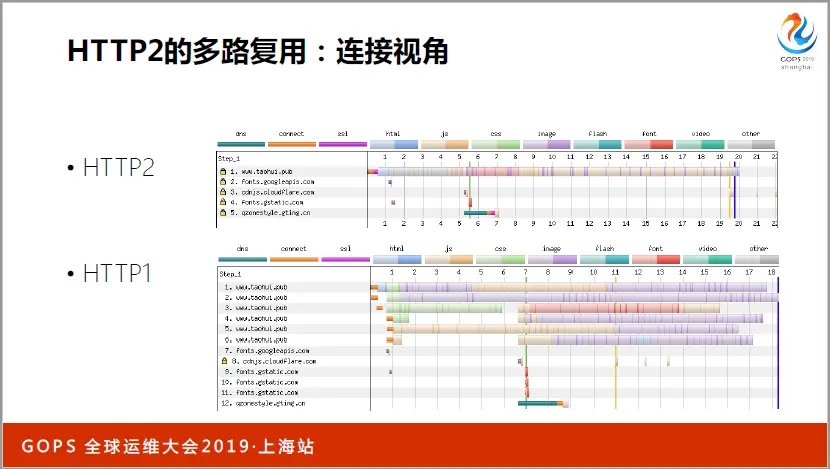Click the slide title HTTP2的多路复用：连接视角
This screenshot has width=830, height=469.
pyautogui.click(x=258, y=51)
